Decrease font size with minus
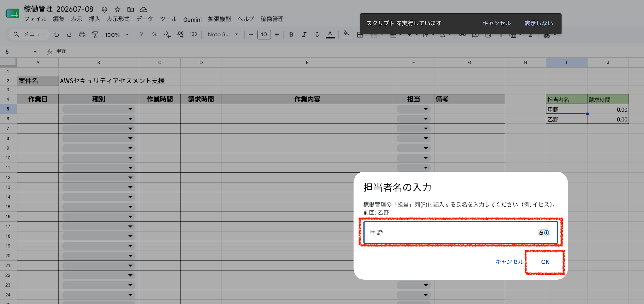Image resolution: width=644 pixels, height=304 pixels. pyautogui.click(x=251, y=34)
